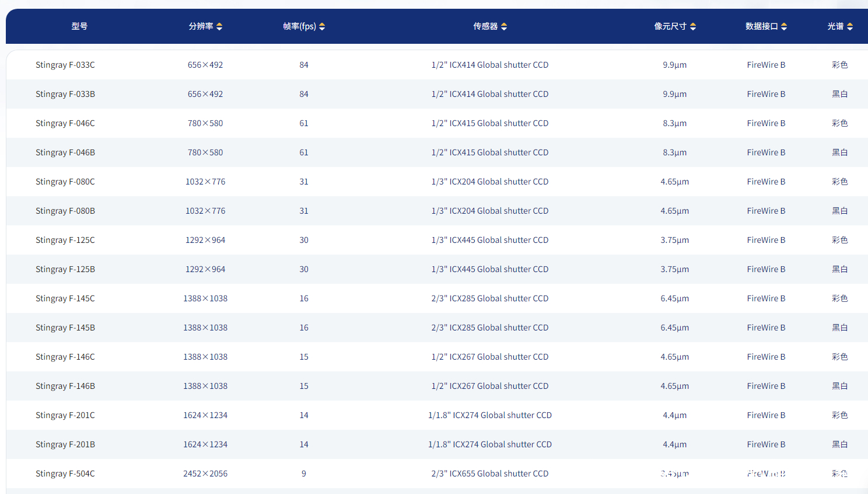Click frame rate 15 in F-146C row

tap(304, 357)
